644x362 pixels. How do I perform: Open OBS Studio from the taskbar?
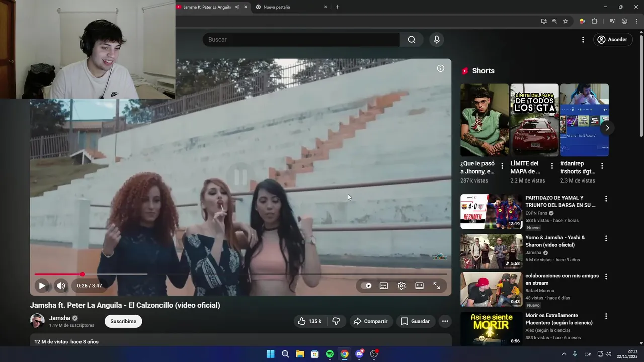[374, 354]
